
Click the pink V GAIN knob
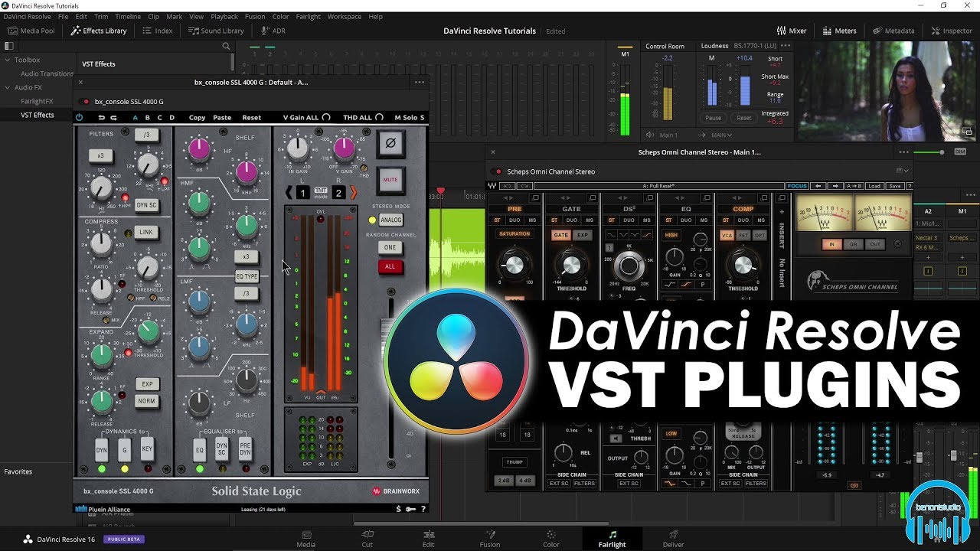pyautogui.click(x=345, y=148)
